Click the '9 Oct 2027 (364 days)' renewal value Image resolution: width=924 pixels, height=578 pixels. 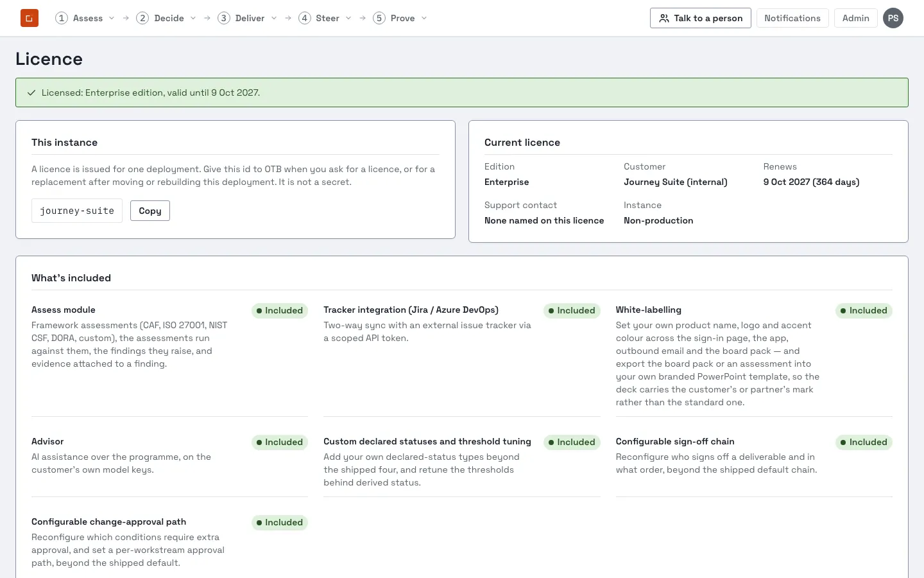[811, 182]
